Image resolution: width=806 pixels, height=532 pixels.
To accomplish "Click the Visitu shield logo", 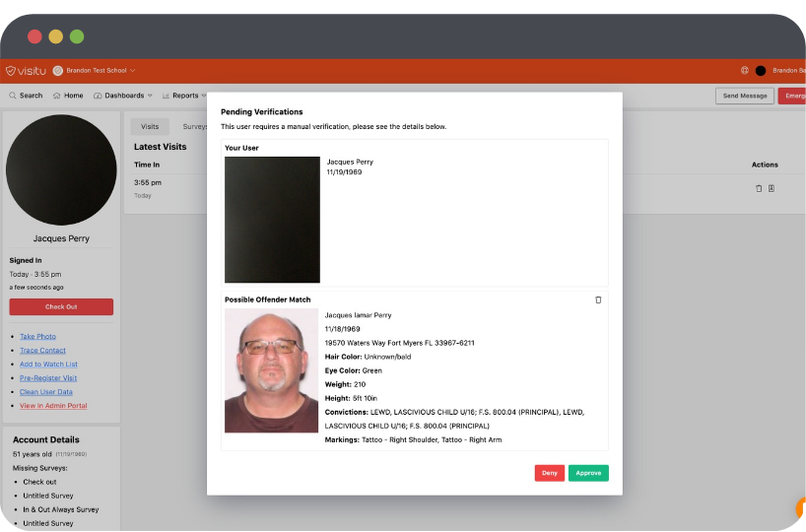I will pyautogui.click(x=11, y=71).
